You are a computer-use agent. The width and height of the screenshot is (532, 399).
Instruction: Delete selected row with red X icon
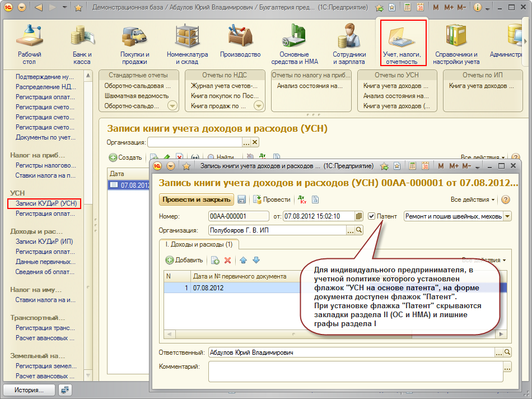[x=228, y=260]
